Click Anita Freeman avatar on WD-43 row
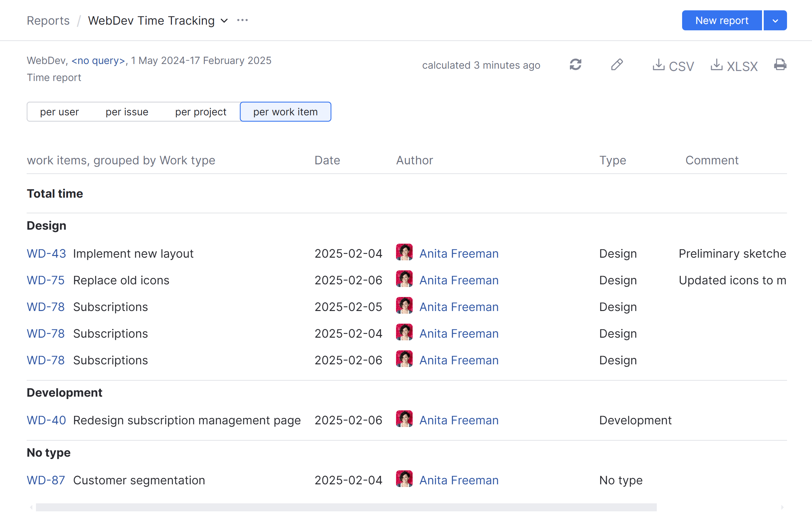Image resolution: width=812 pixels, height=525 pixels. click(x=404, y=252)
